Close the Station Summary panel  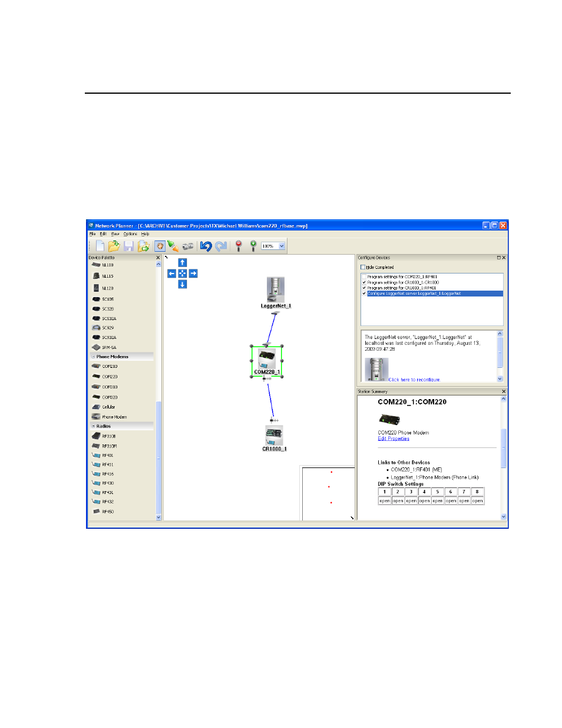pyautogui.click(x=504, y=391)
